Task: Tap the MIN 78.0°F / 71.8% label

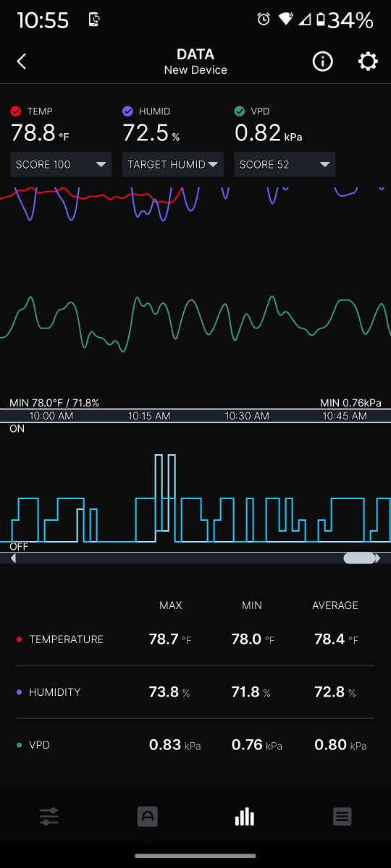Action: click(54, 403)
